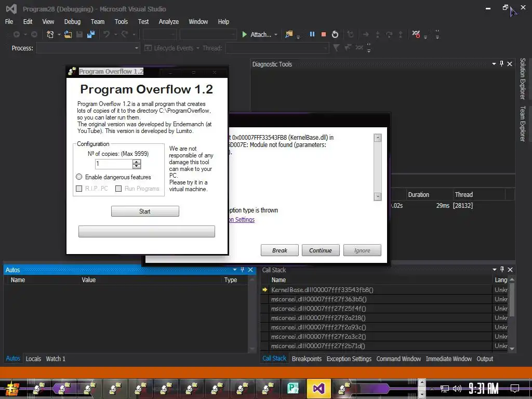Pin the Call Stack panel
The image size is (532, 399).
(x=502, y=270)
